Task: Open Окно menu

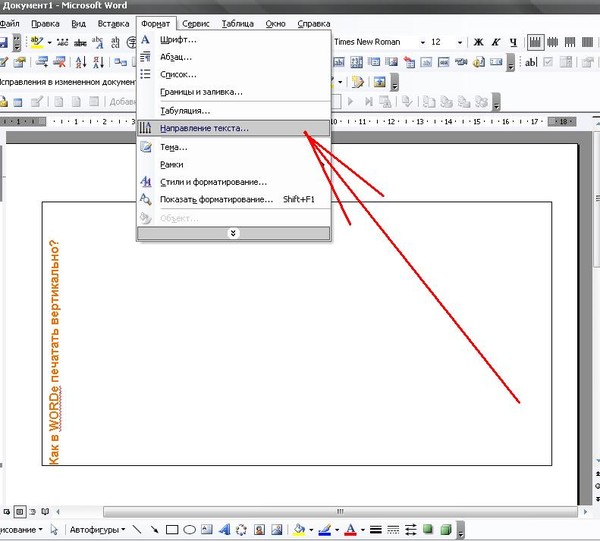Action: 276,24
